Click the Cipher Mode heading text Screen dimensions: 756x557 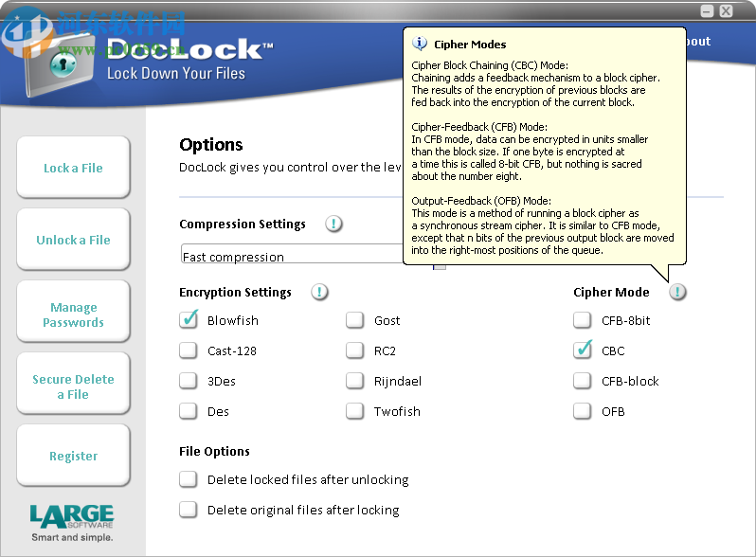[611, 293]
